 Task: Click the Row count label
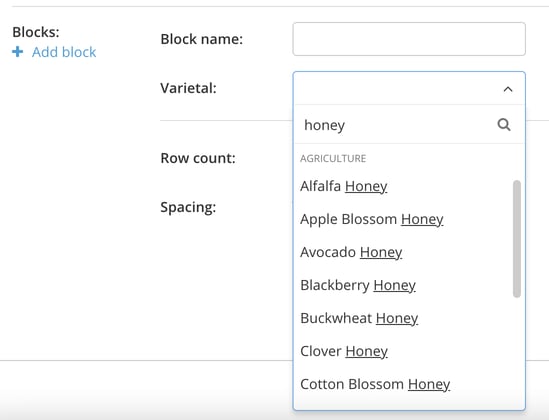pyautogui.click(x=198, y=158)
